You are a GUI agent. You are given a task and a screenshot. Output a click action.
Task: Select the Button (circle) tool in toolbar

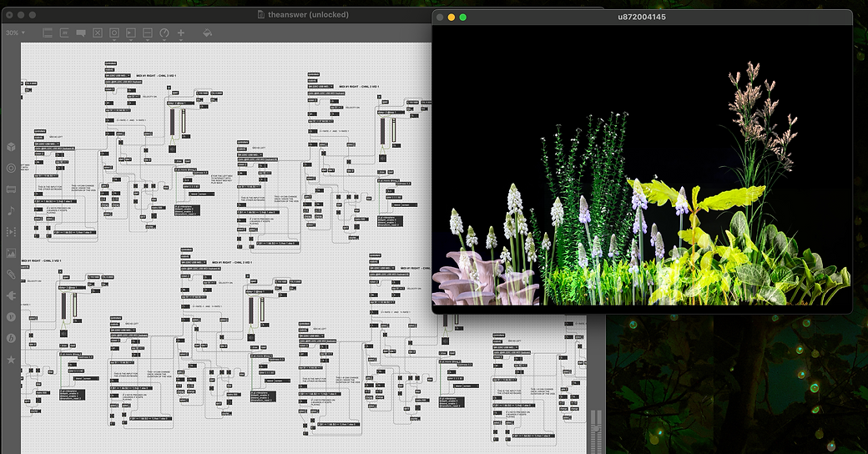click(114, 33)
